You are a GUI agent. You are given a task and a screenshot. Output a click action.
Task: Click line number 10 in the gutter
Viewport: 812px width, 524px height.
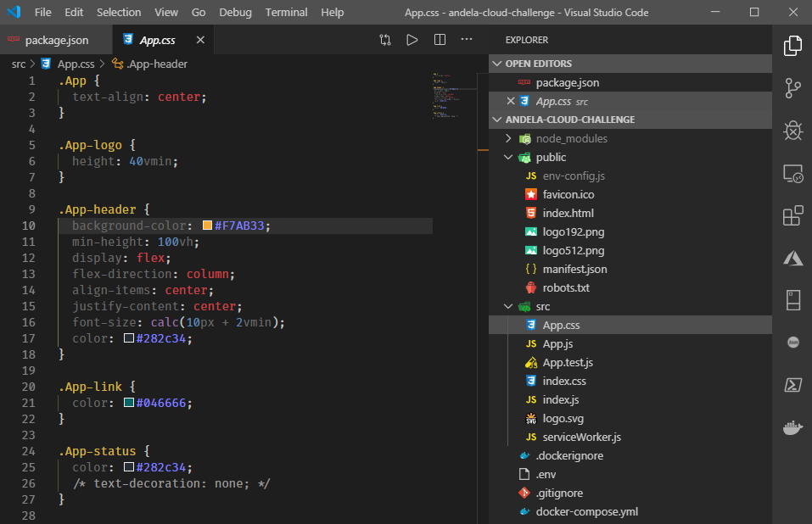pos(29,226)
